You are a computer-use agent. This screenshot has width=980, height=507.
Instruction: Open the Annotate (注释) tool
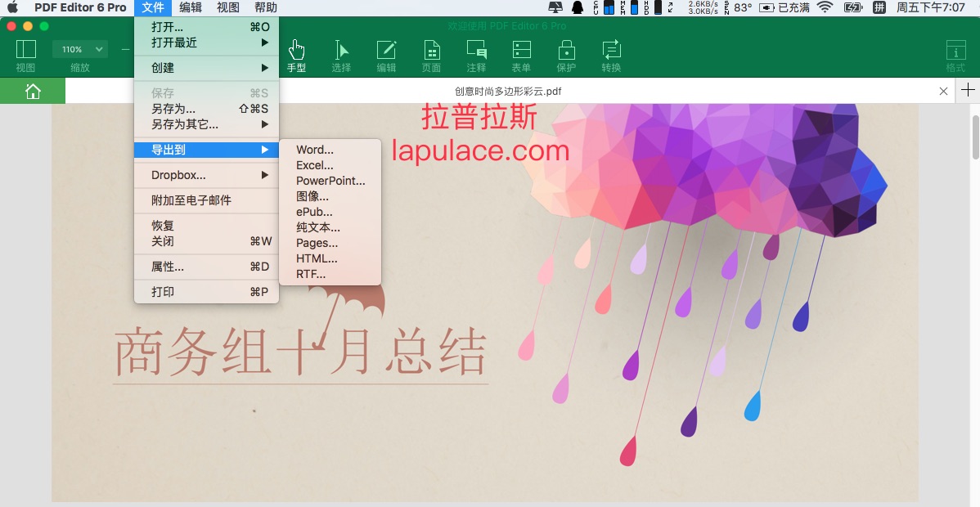pos(476,55)
